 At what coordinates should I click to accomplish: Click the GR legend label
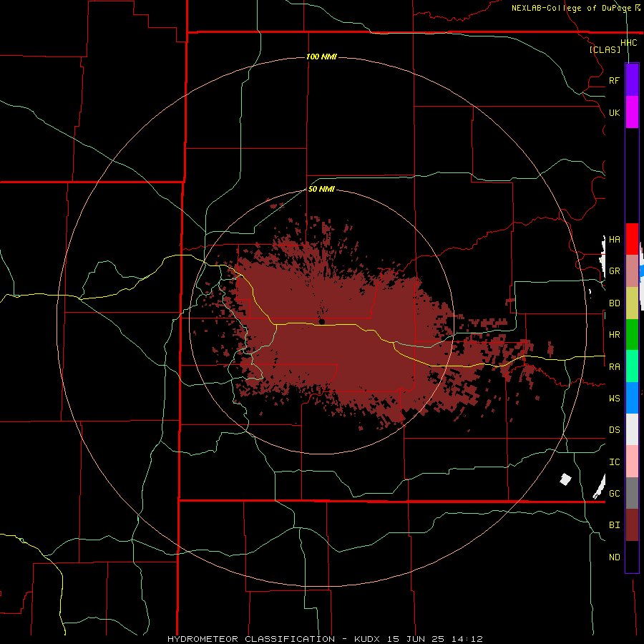coord(614,271)
